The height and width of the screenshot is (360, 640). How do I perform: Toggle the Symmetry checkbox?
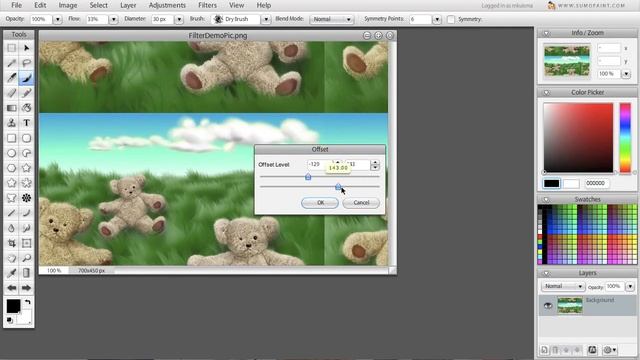coord(451,19)
